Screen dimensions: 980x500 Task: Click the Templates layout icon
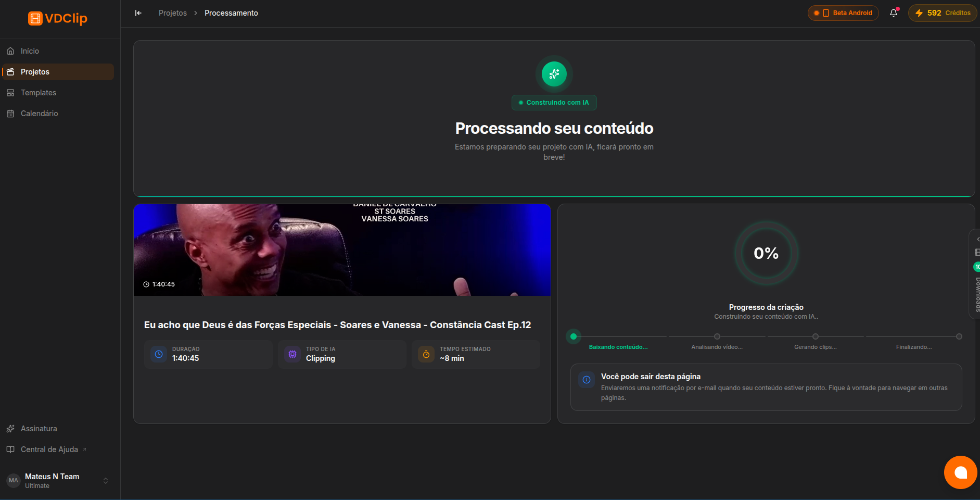point(10,93)
